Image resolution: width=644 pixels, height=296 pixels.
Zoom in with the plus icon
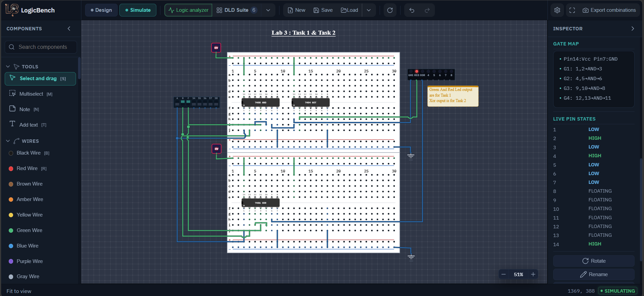533,274
